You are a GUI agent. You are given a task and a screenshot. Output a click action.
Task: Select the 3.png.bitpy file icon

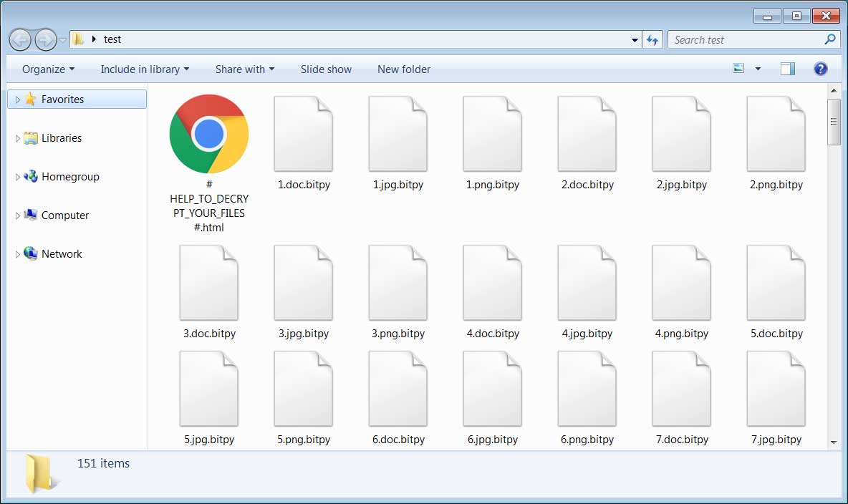[398, 283]
